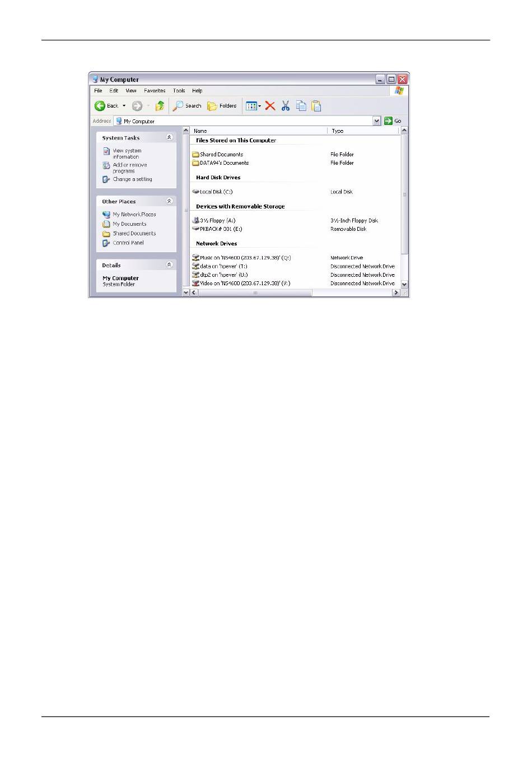Viewport: 532px width, 757px height.
Task: Click the horizontal scrollbar right arrow
Action: 396,292
